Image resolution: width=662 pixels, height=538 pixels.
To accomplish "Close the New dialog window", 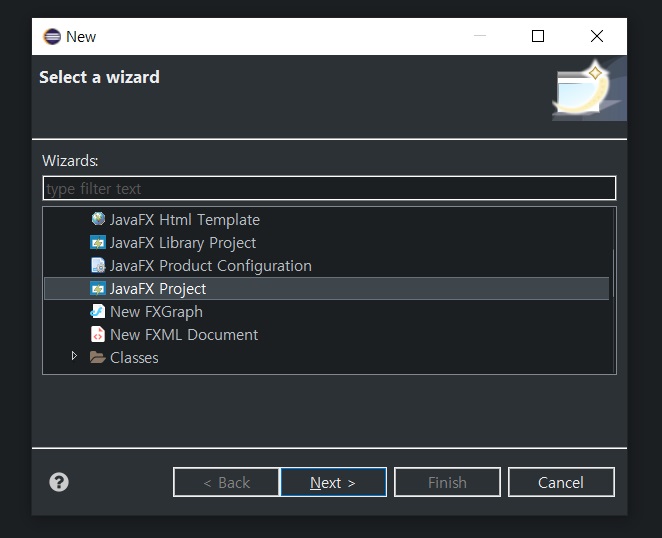I will click(x=597, y=36).
